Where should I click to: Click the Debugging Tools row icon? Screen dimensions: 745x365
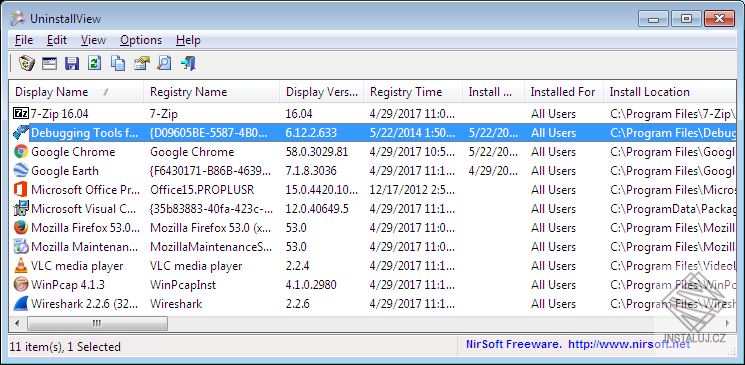click(x=21, y=133)
